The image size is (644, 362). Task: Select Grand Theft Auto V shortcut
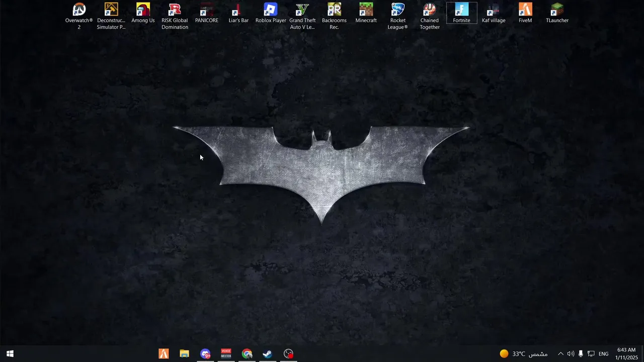302,16
